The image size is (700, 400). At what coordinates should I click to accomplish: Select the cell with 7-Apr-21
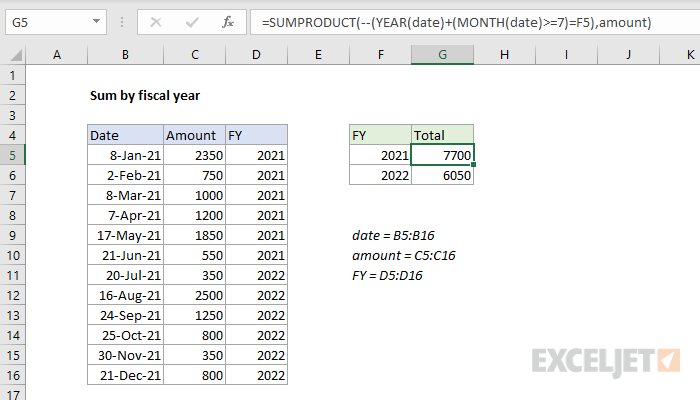125,216
